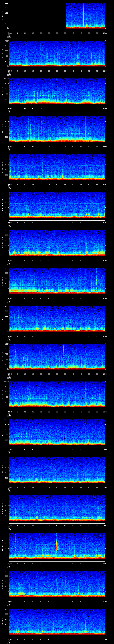Click the Frequency (Hz) axis label of the top spectrogram

click(x=3, y=16)
